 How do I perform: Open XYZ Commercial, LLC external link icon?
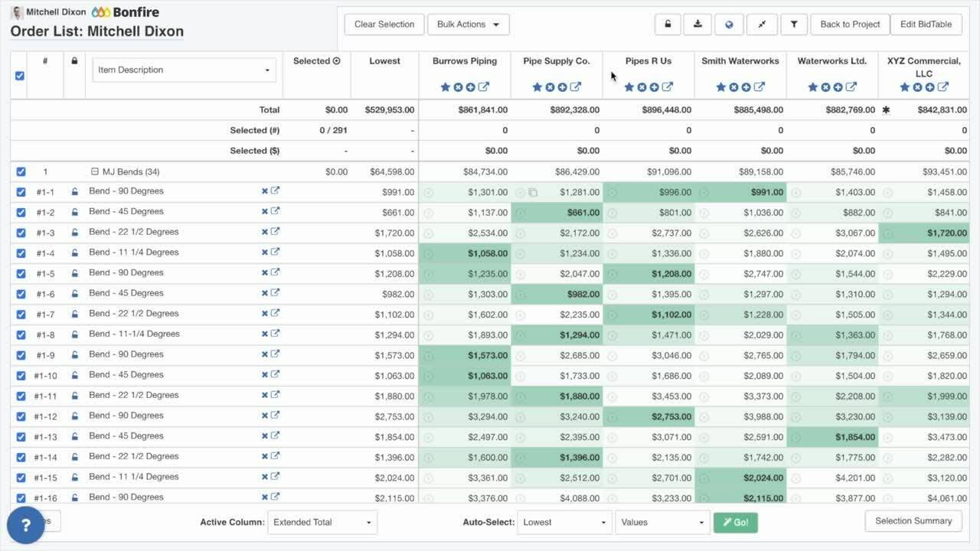point(942,87)
